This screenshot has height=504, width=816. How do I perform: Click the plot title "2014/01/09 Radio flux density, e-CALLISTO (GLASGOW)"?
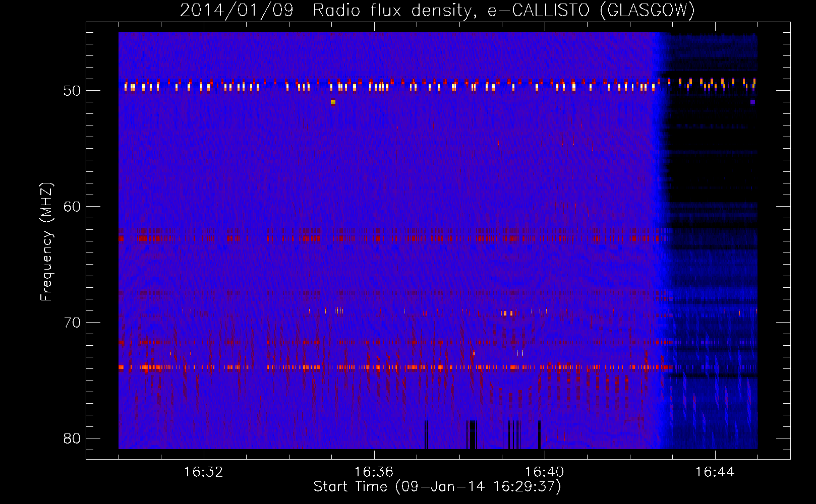click(437, 11)
